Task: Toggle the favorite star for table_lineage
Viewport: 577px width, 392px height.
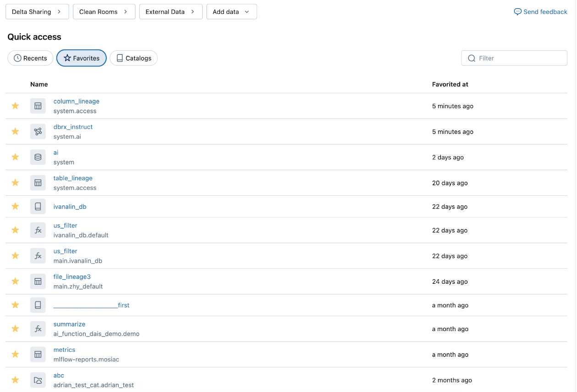Action: 15,182
